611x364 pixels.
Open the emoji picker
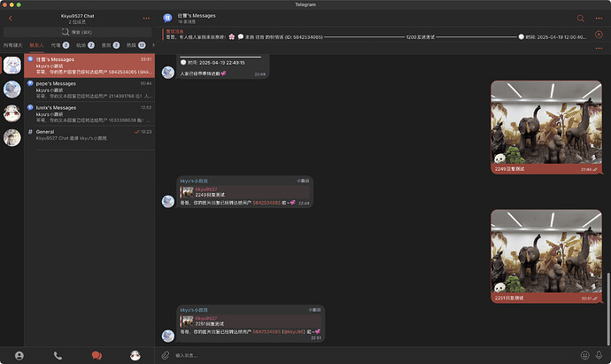click(x=584, y=355)
